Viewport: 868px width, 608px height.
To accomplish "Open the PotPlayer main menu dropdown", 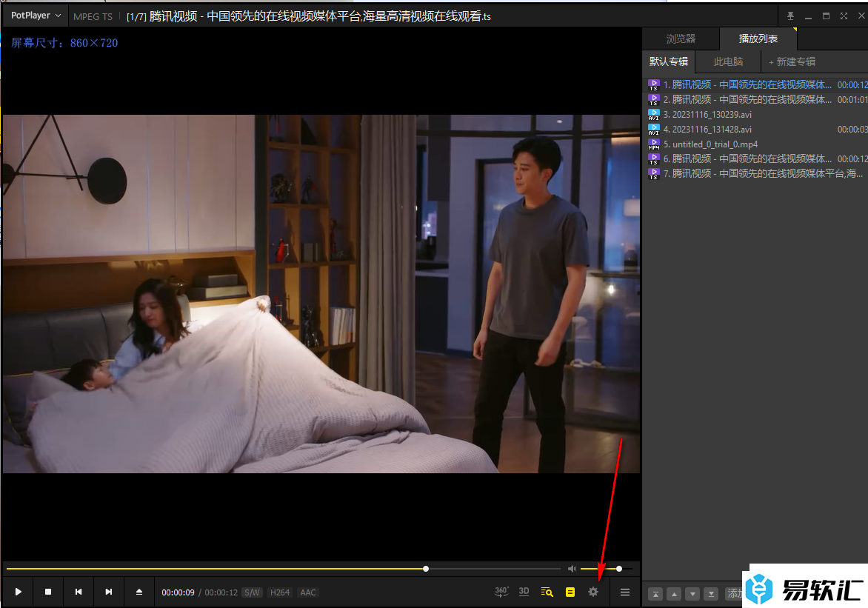I will 36,16.
